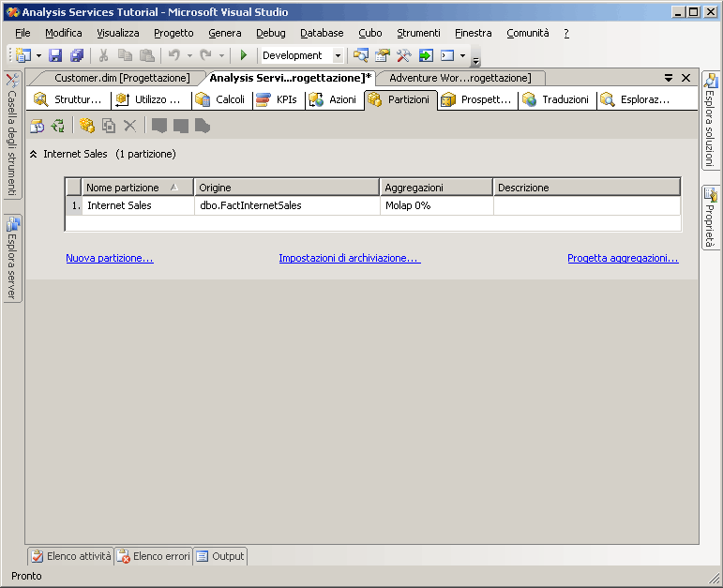Switch to the KPIs tab
723x588 pixels.
pyautogui.click(x=279, y=99)
